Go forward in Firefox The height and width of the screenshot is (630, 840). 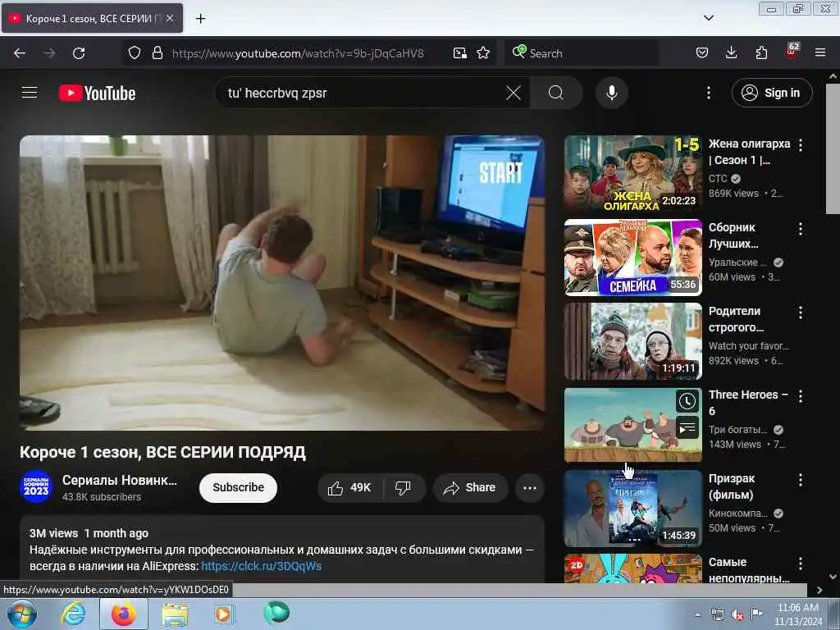[49, 53]
